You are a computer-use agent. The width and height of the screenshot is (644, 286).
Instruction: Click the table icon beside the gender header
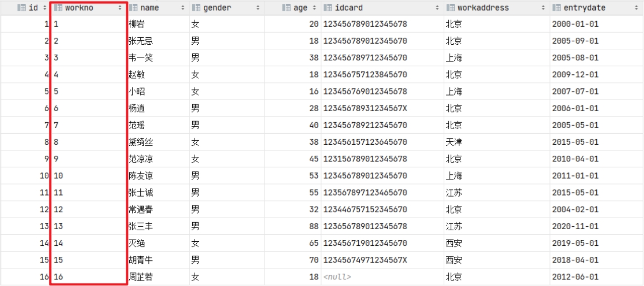point(196,8)
